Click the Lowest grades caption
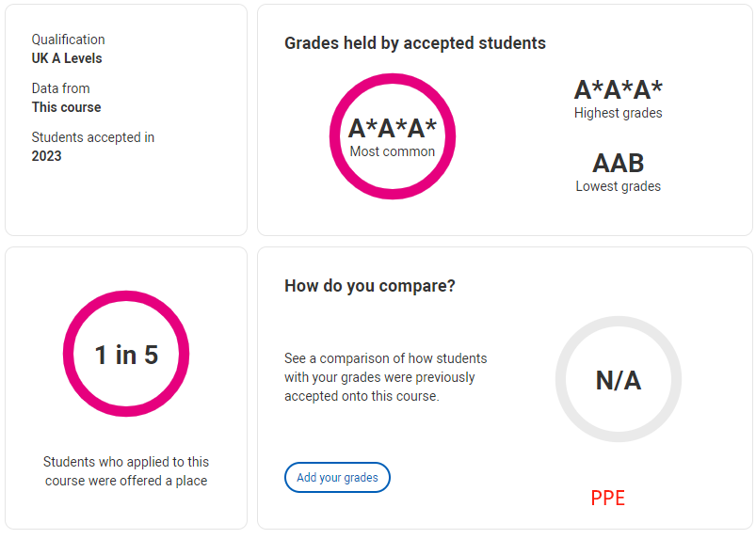This screenshot has height=539, width=756. pyautogui.click(x=619, y=186)
